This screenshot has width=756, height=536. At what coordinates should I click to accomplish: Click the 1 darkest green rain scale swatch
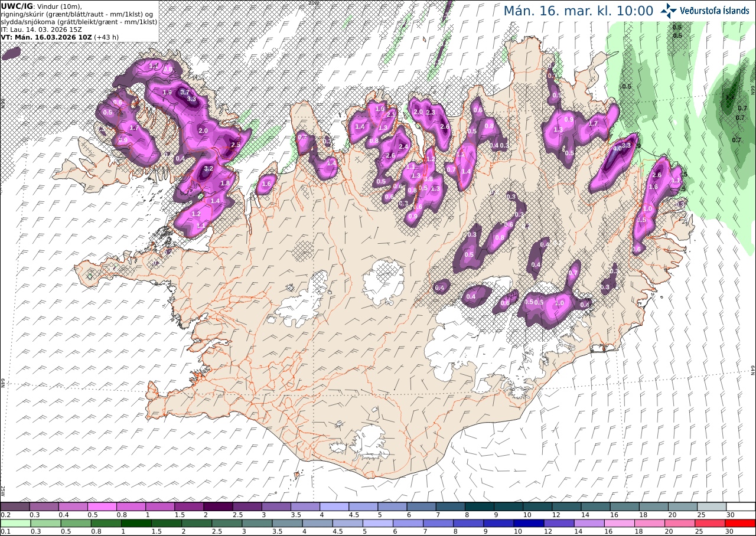(x=136, y=523)
